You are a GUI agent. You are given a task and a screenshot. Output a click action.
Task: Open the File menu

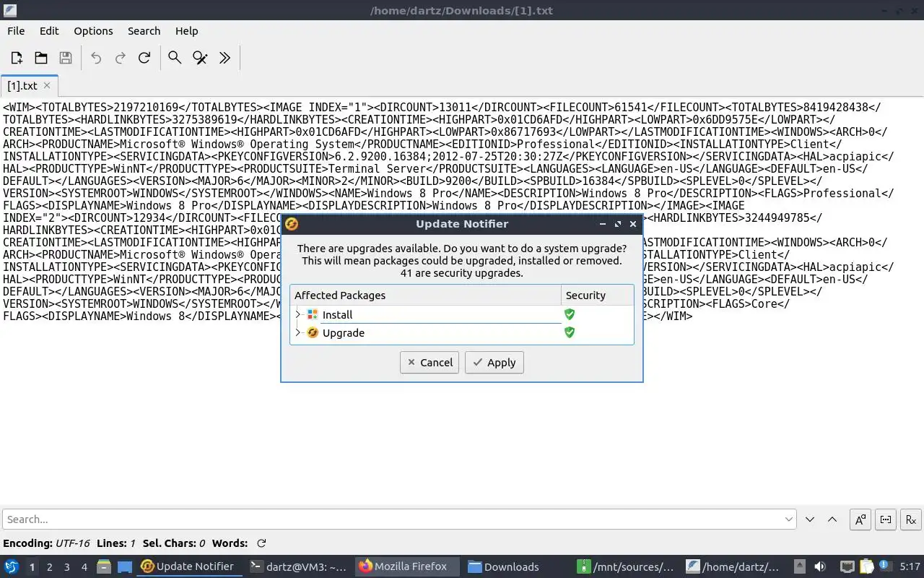(x=16, y=30)
